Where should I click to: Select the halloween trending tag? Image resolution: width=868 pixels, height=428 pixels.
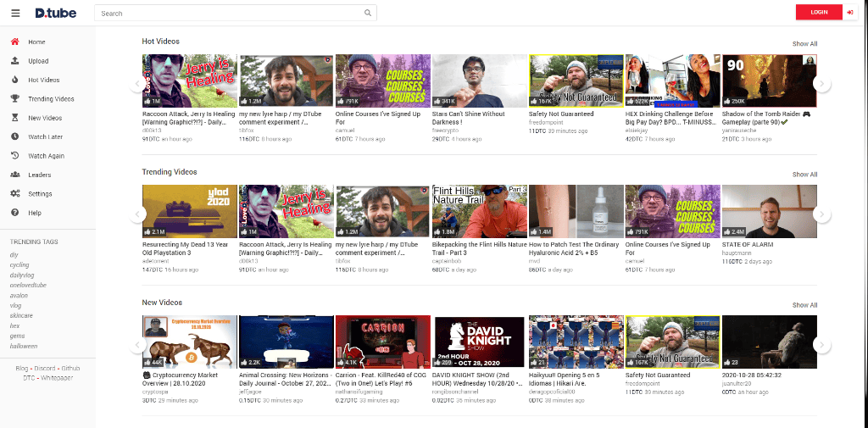click(x=24, y=346)
